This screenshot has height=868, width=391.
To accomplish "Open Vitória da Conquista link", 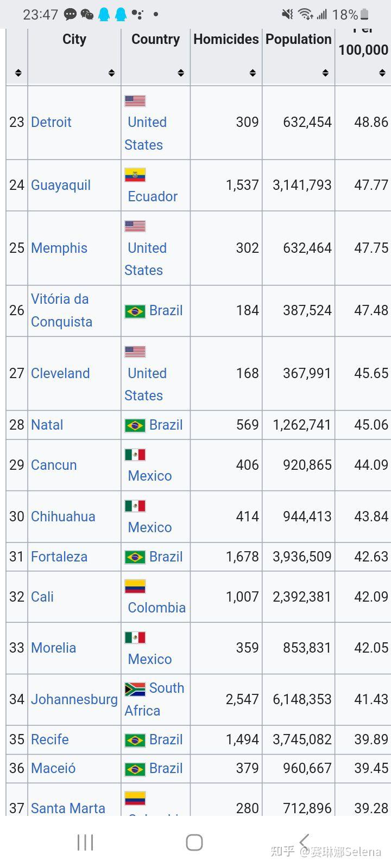I will (61, 310).
